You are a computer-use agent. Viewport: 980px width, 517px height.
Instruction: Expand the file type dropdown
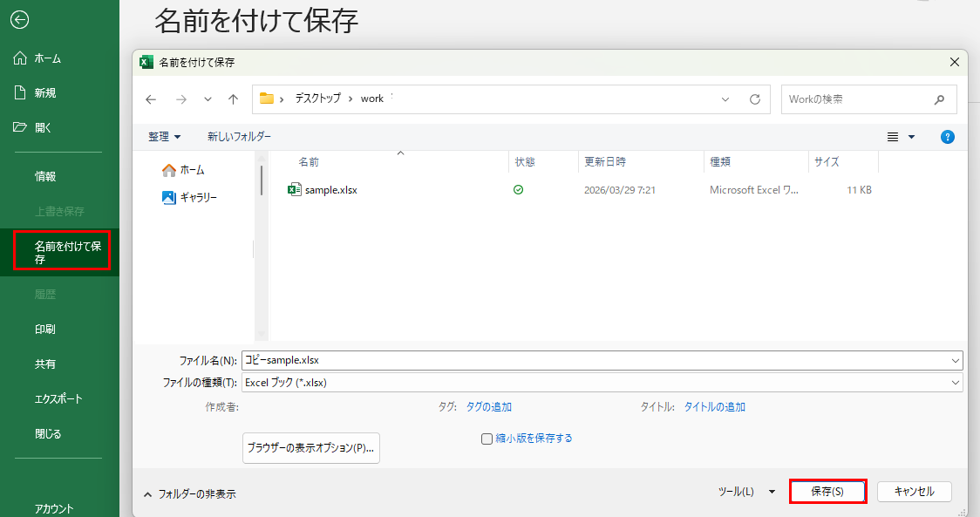point(956,383)
